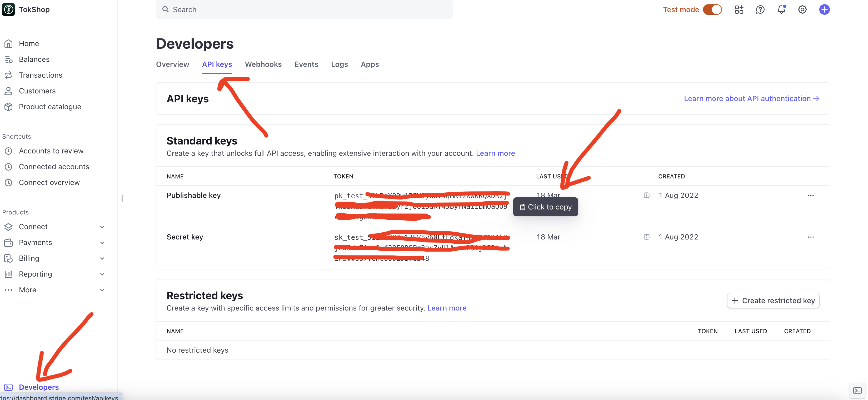Click info icon next to Secret key date

click(x=646, y=237)
